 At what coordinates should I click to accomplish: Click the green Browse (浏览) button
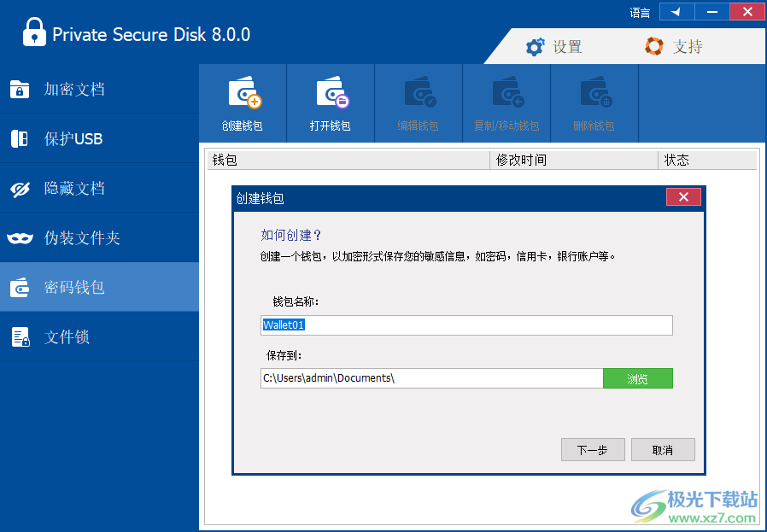(x=638, y=378)
